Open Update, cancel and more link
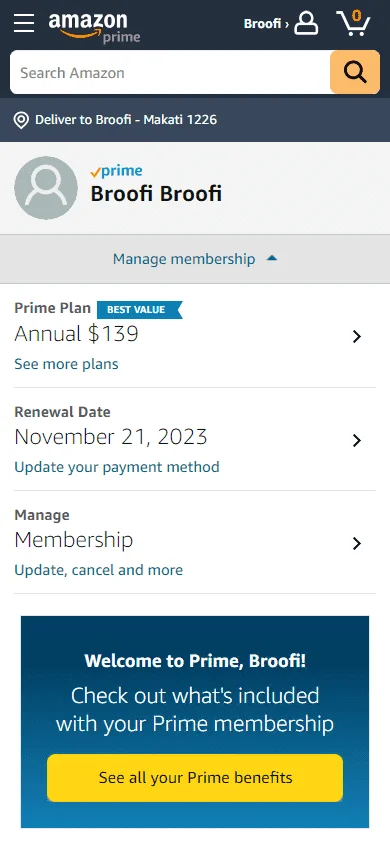Screen dimensions: 390x844 pyautogui.click(x=98, y=570)
